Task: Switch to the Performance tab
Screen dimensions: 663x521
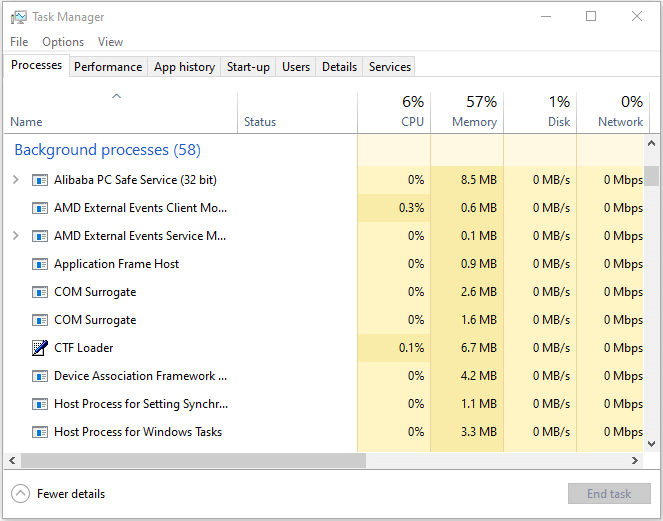Action: (108, 67)
